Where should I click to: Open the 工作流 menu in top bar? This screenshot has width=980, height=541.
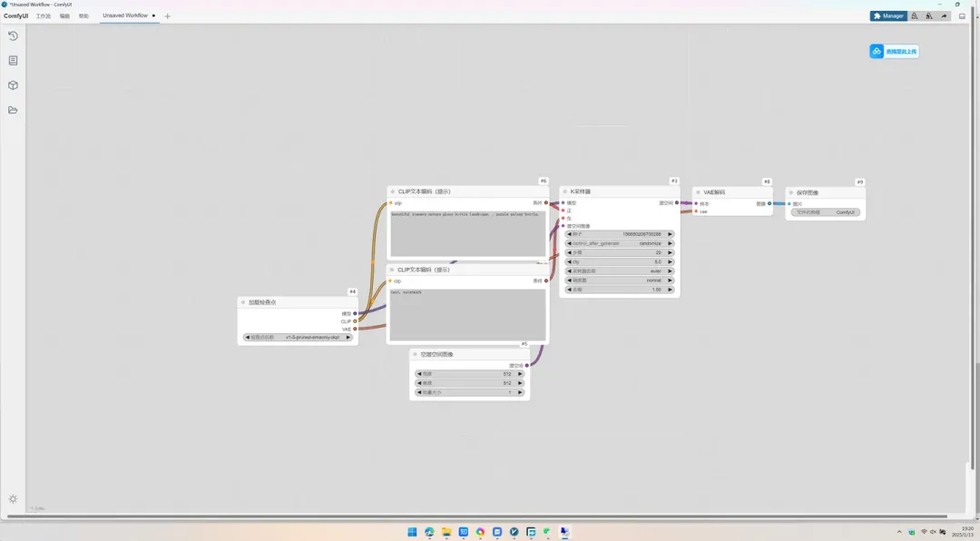click(x=44, y=16)
